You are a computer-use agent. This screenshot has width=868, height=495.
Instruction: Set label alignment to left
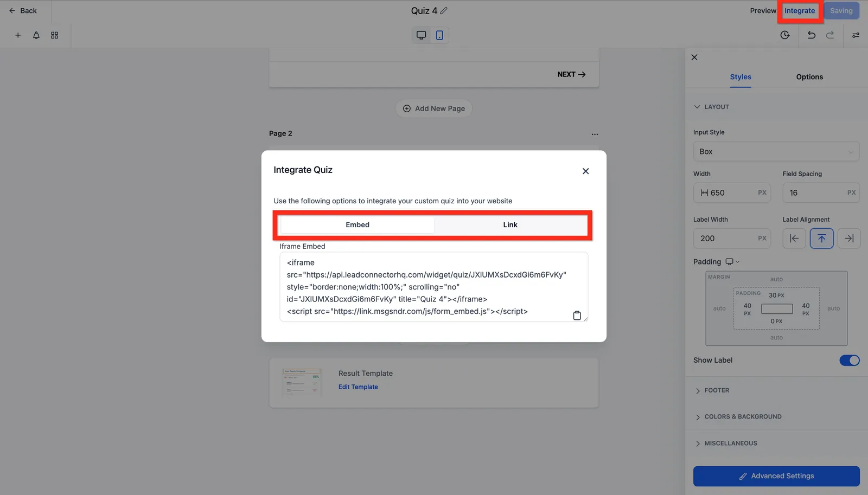(794, 239)
